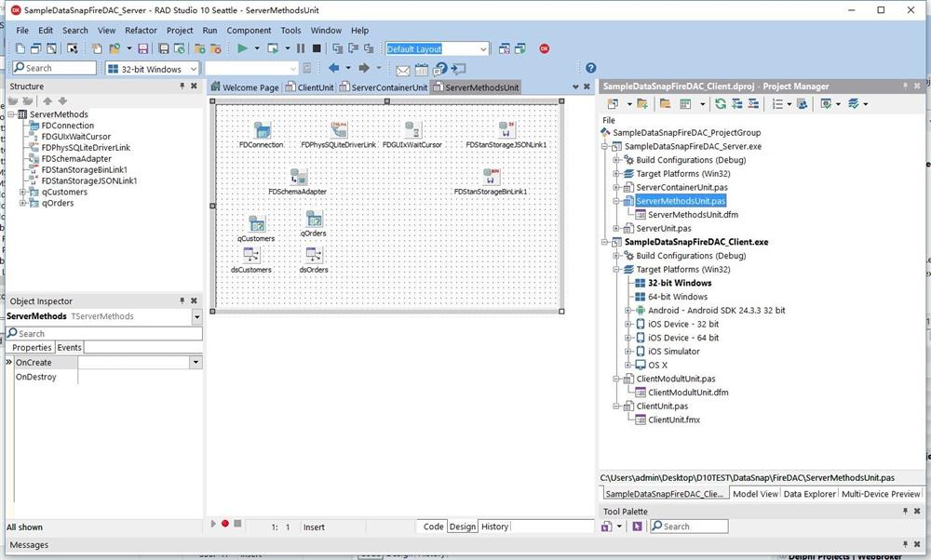The image size is (931, 560).
Task: Expand the qOrders node in Structure
Action: [22, 203]
